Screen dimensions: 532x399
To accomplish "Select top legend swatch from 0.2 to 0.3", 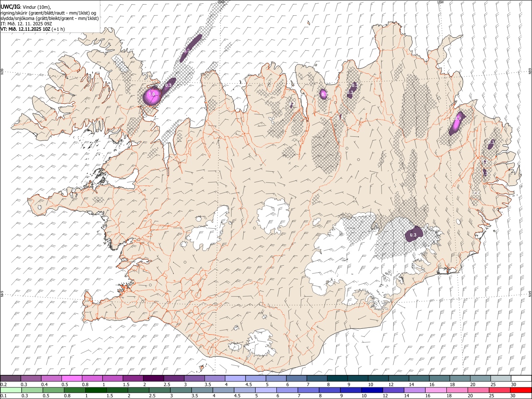I will (x=10, y=379).
